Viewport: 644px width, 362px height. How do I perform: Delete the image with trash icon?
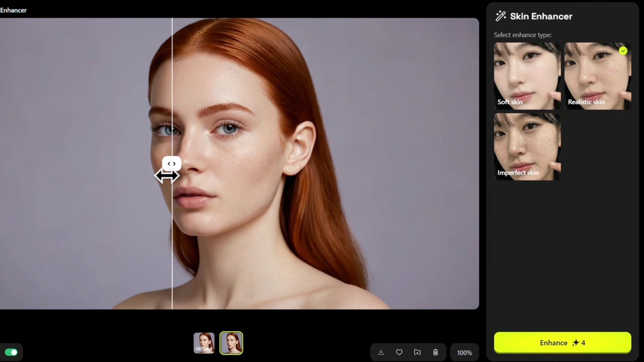pos(435,352)
